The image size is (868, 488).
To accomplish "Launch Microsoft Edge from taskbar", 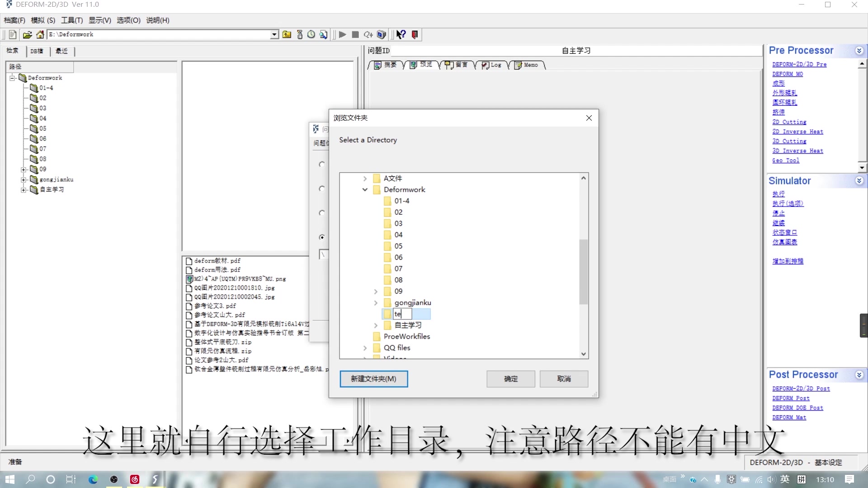I will [x=93, y=479].
